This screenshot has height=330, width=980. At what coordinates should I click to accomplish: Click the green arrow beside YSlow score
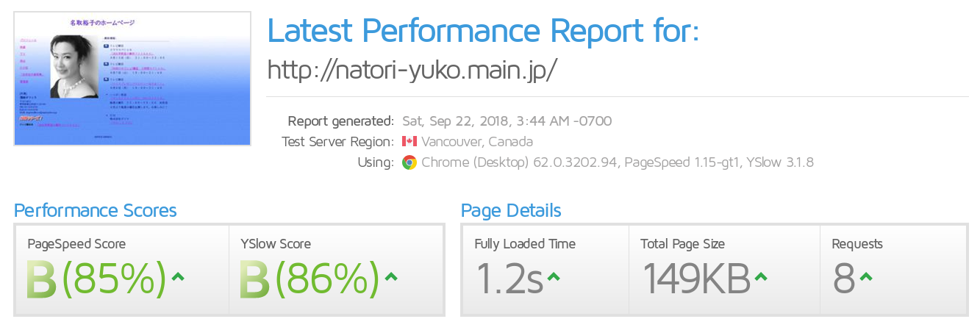pos(391,276)
